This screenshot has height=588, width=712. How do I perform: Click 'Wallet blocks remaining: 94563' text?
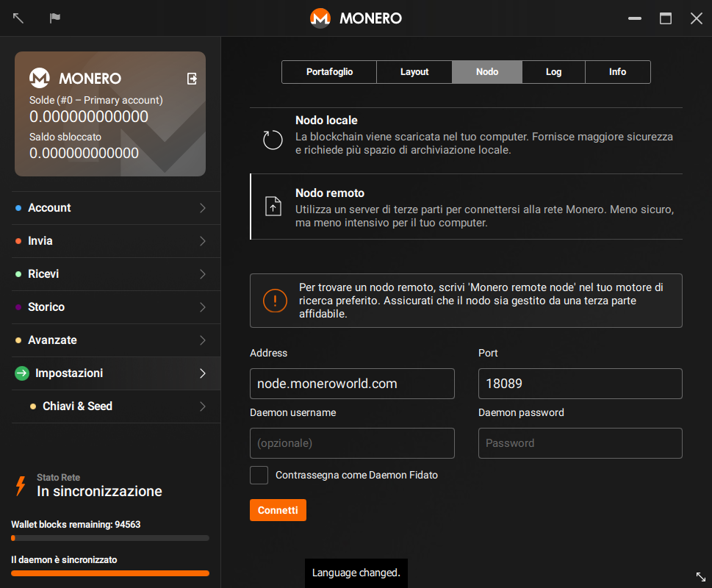click(x=76, y=525)
